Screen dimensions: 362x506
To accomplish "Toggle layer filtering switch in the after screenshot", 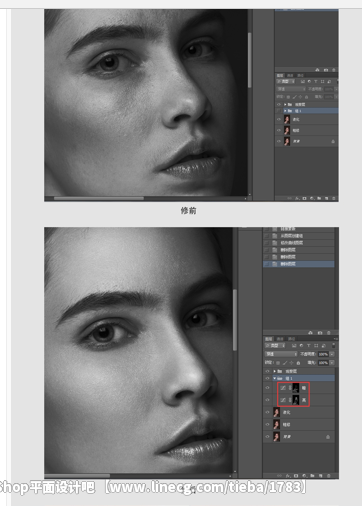I will pos(334,346).
